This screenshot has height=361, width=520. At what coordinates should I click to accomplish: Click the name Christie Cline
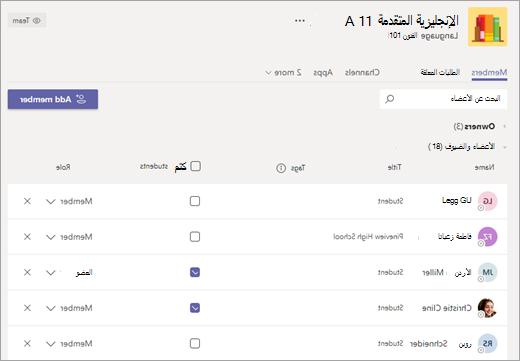pos(447,308)
